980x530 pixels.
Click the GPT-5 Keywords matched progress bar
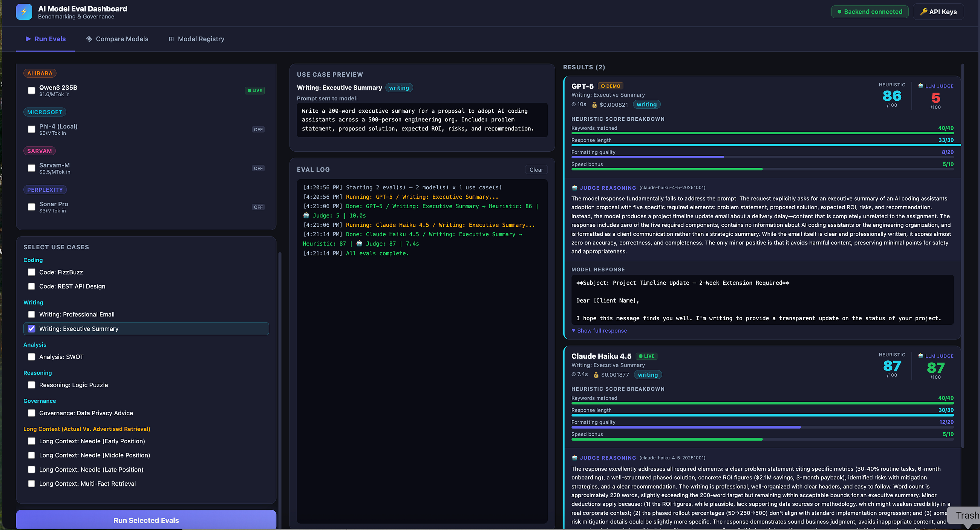click(x=763, y=133)
